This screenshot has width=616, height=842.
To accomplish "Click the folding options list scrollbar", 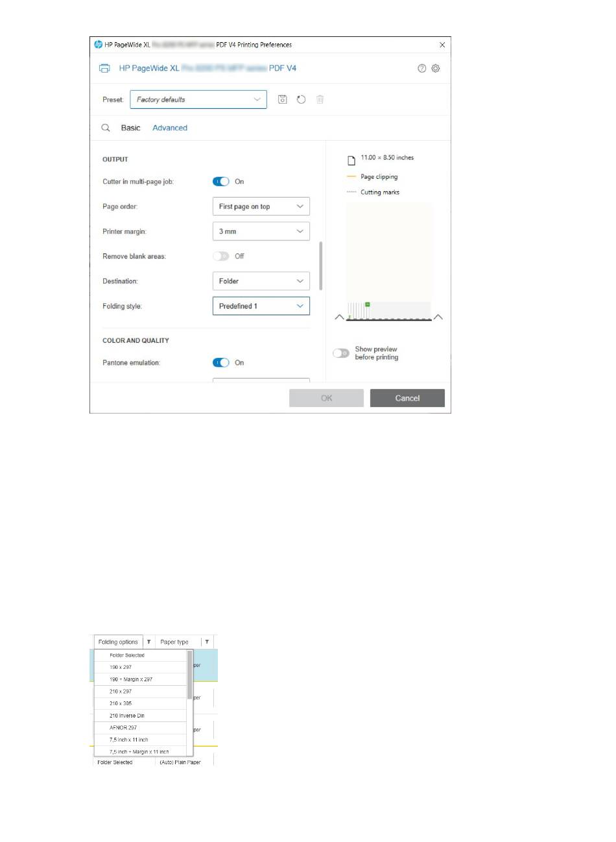I will (190, 675).
